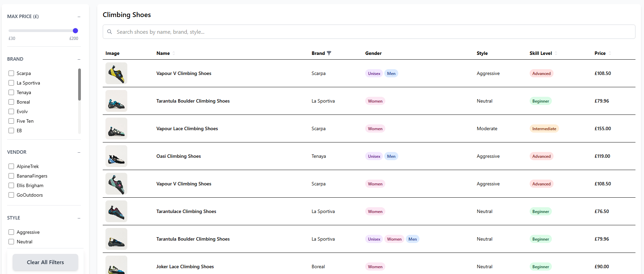The image size is (644, 274).
Task: Click the Moderate style cell
Action: coord(487,128)
